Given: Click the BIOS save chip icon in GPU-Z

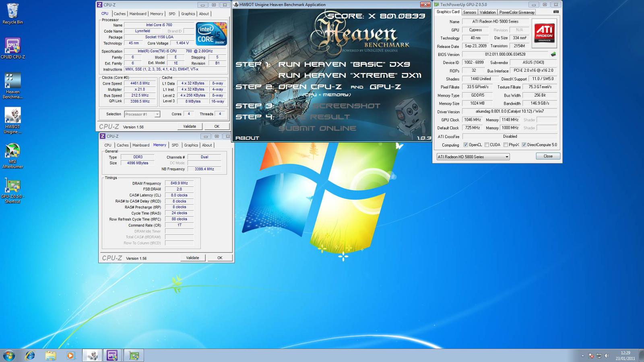Looking at the screenshot, I should 553,54.
